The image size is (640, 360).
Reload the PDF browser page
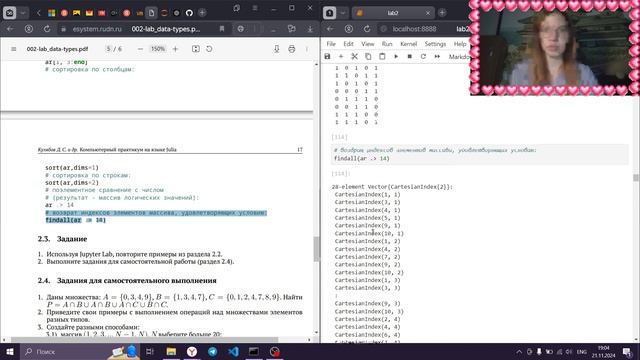47,29
